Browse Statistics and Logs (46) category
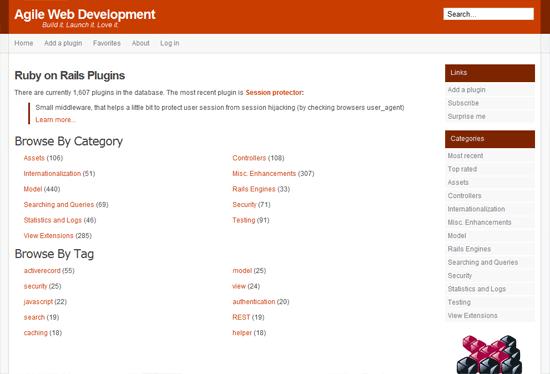The width and height of the screenshot is (550, 374). (53, 220)
